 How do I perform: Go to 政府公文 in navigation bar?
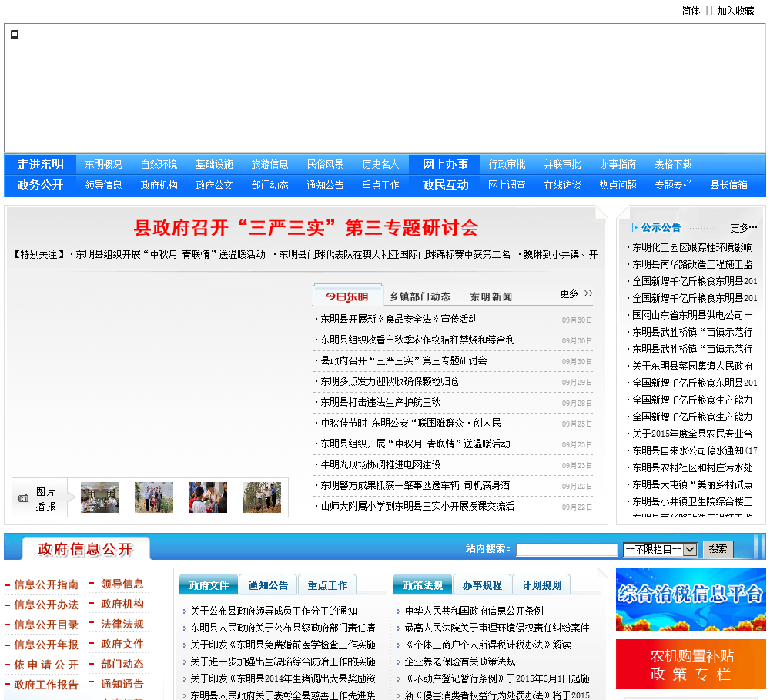point(215,185)
